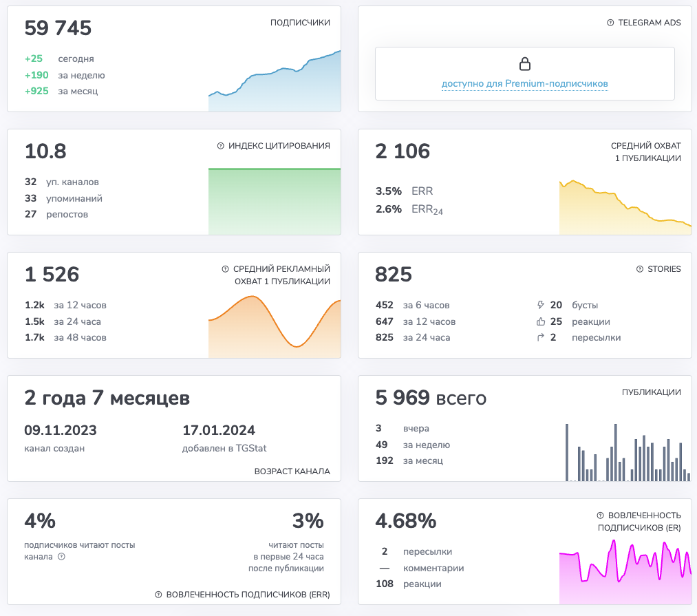Click the average reach value 2 106
Viewport: 697px width, 616px height.
(x=403, y=151)
